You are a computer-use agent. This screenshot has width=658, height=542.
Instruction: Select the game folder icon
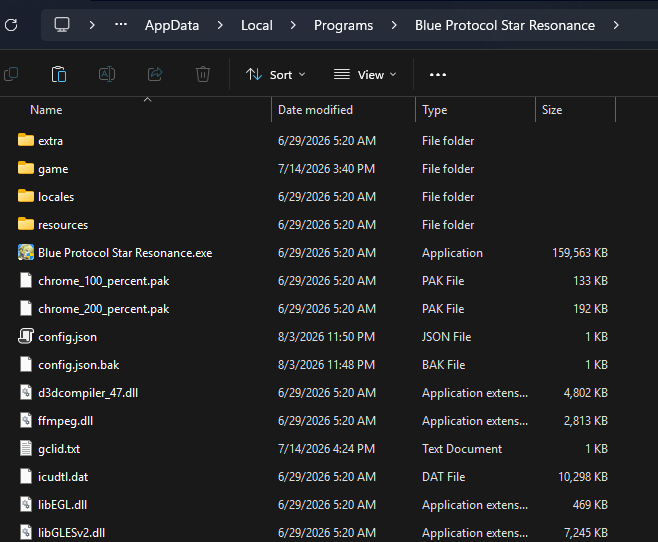point(26,168)
